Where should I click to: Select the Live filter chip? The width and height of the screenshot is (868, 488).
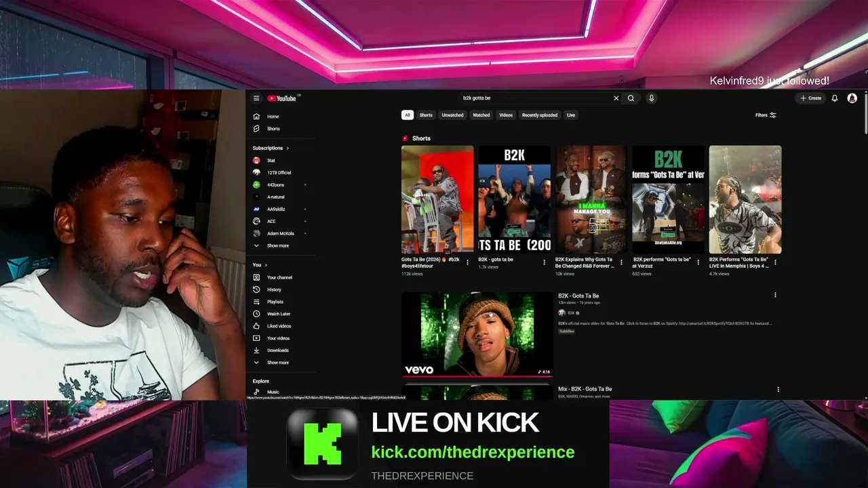(571, 115)
